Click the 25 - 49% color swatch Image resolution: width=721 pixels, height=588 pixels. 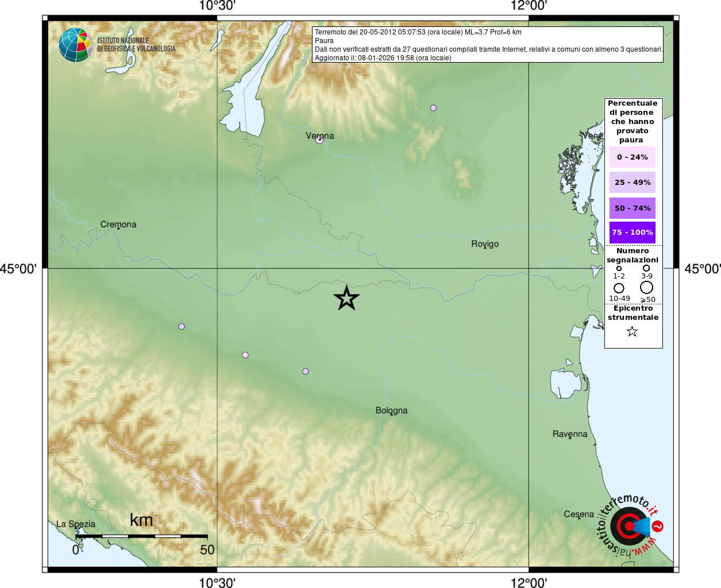pyautogui.click(x=633, y=182)
